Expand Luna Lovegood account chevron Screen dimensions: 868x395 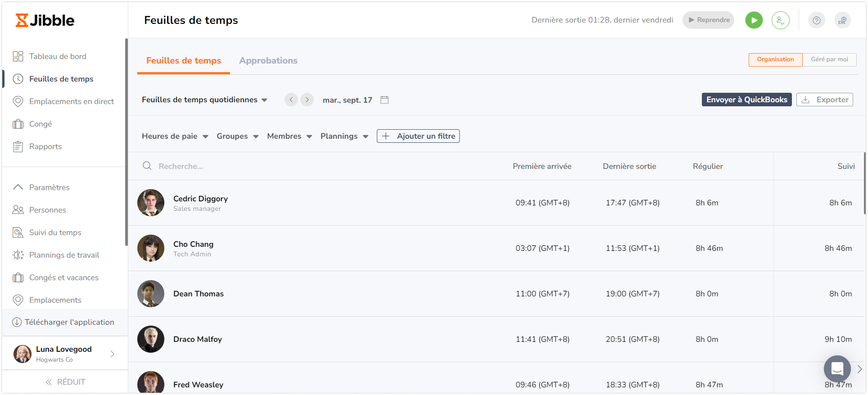(x=113, y=354)
